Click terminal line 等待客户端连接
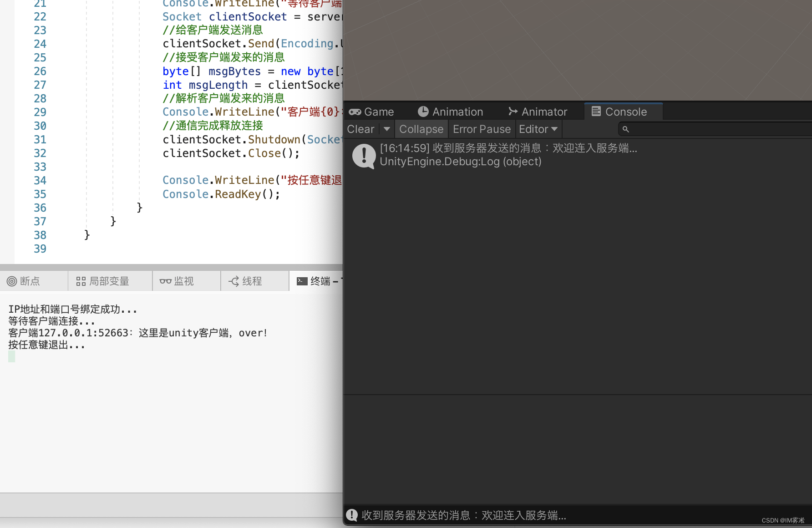The width and height of the screenshot is (812, 528). pyautogui.click(x=51, y=321)
